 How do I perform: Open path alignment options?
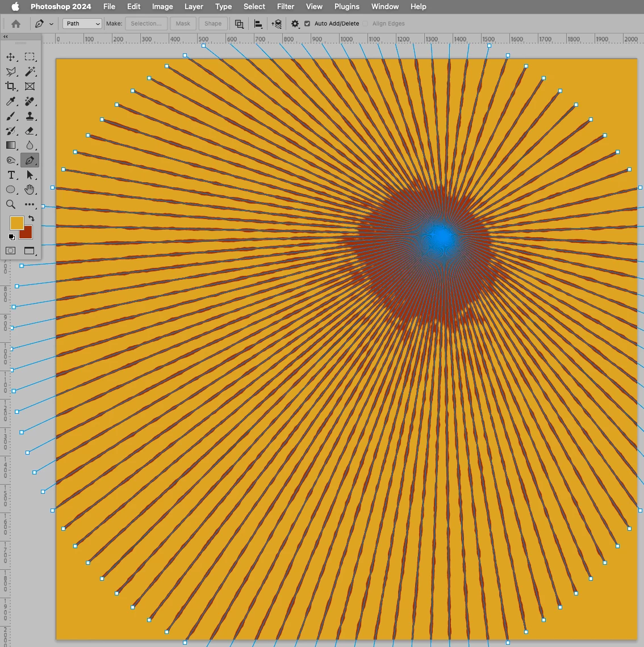pos(258,24)
